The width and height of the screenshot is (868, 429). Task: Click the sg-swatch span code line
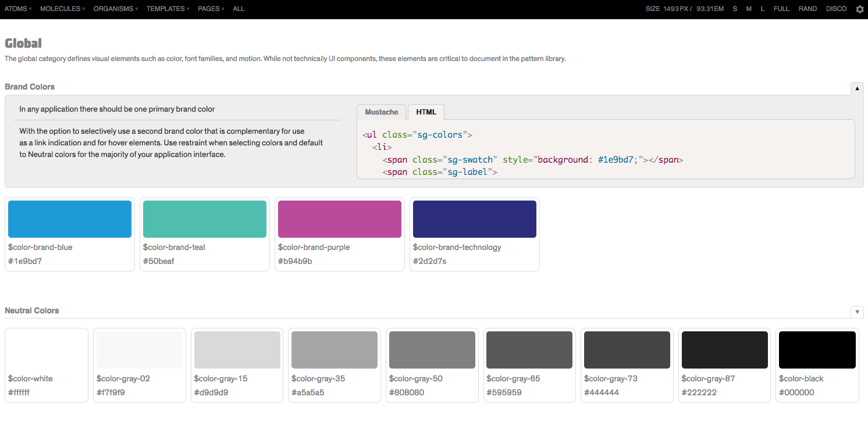coord(532,160)
